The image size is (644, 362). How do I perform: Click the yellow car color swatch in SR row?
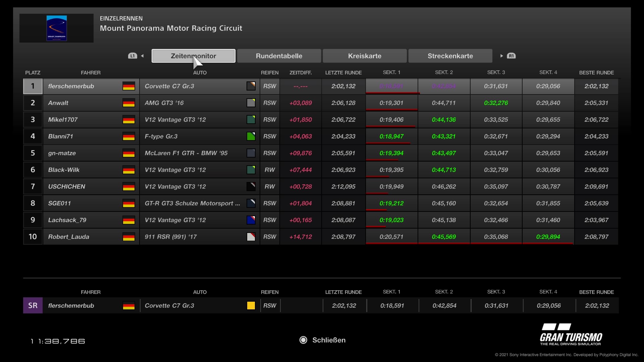pos(251,306)
